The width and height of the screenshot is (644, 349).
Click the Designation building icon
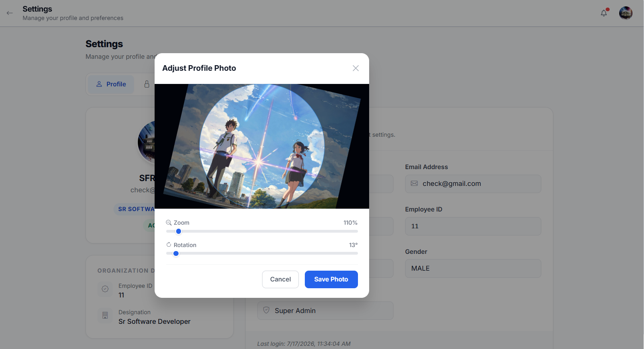point(105,315)
